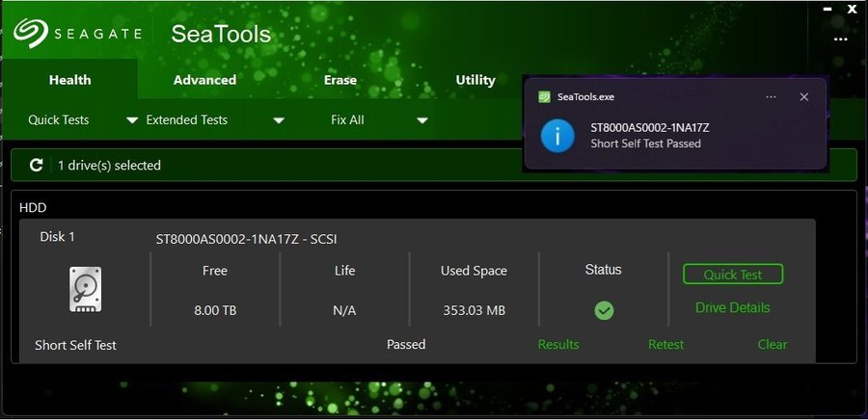Click the refresh drives icon
The height and width of the screenshot is (420, 868).
[37, 166]
